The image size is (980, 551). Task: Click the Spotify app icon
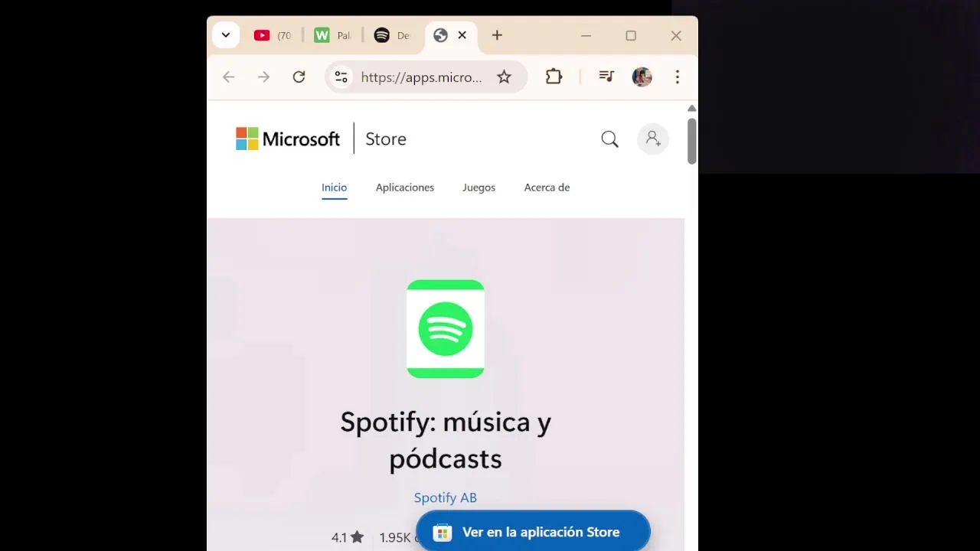tap(446, 329)
